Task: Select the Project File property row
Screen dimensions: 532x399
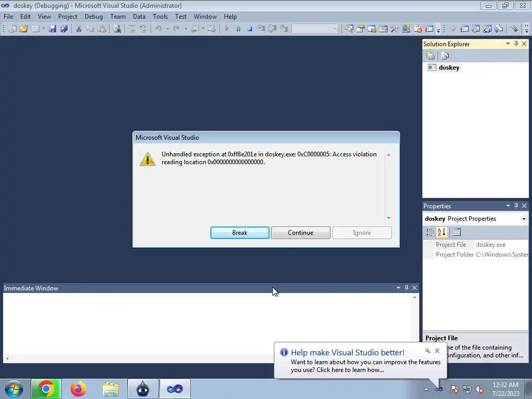Action: pos(475,245)
